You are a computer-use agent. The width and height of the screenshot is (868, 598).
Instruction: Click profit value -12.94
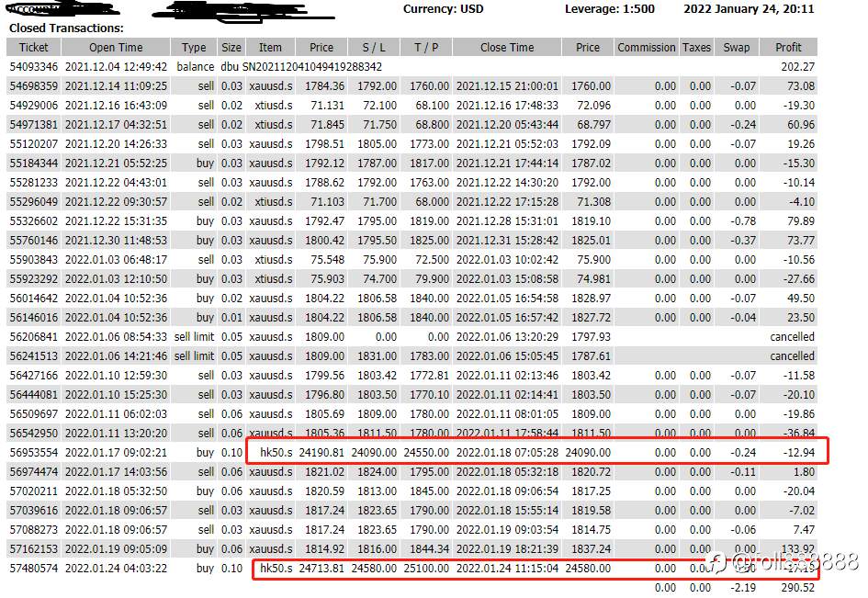click(x=799, y=453)
